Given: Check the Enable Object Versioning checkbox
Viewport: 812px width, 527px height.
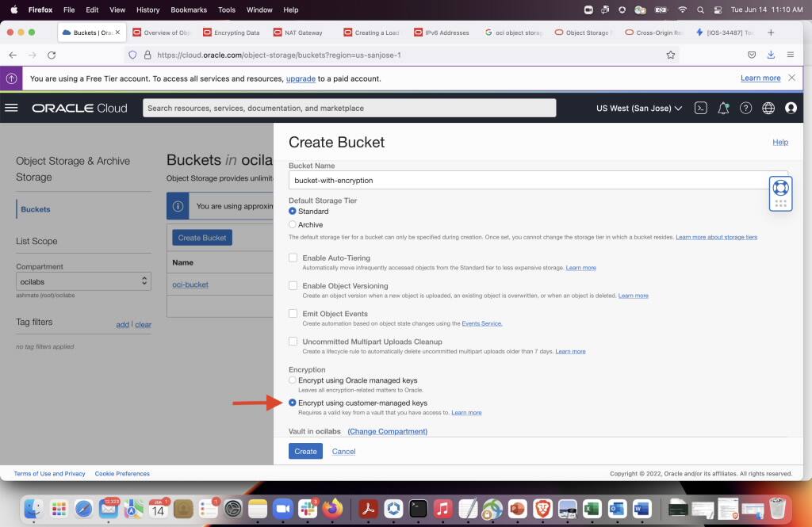Looking at the screenshot, I should click(293, 285).
